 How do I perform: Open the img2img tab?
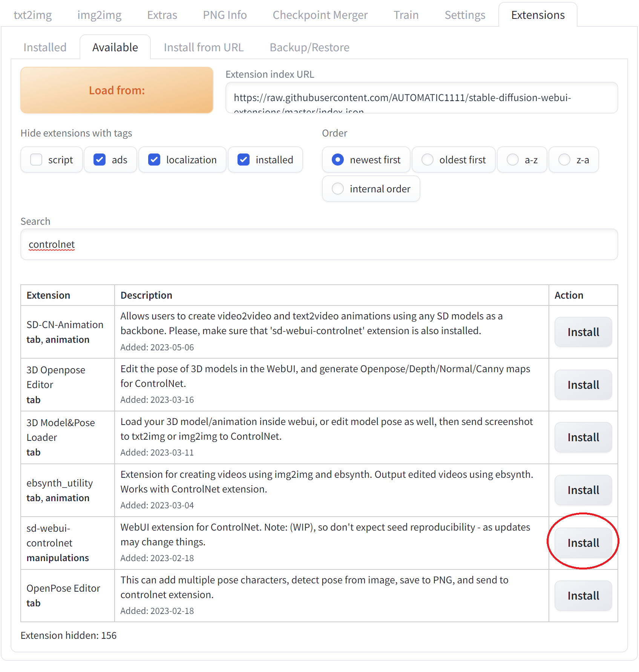point(99,15)
